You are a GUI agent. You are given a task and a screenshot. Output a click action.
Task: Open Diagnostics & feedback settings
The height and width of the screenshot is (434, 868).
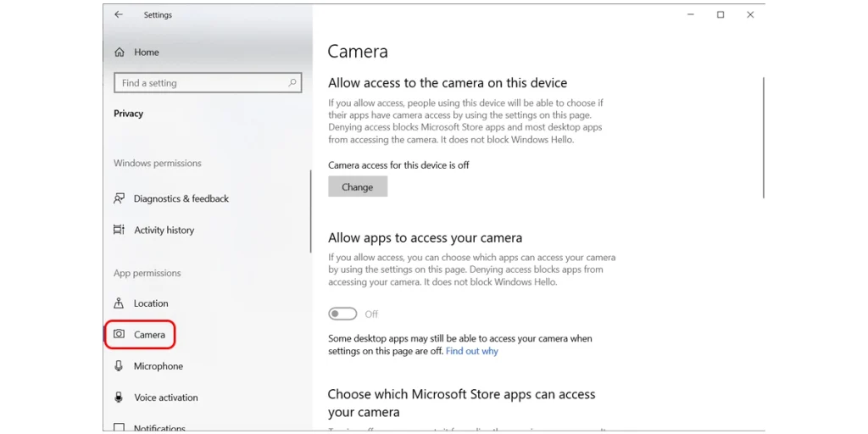coord(181,199)
